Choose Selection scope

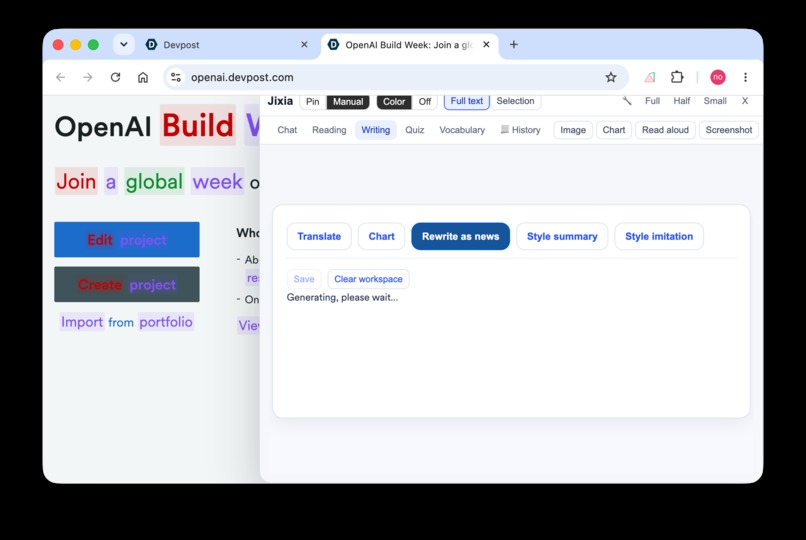click(515, 101)
